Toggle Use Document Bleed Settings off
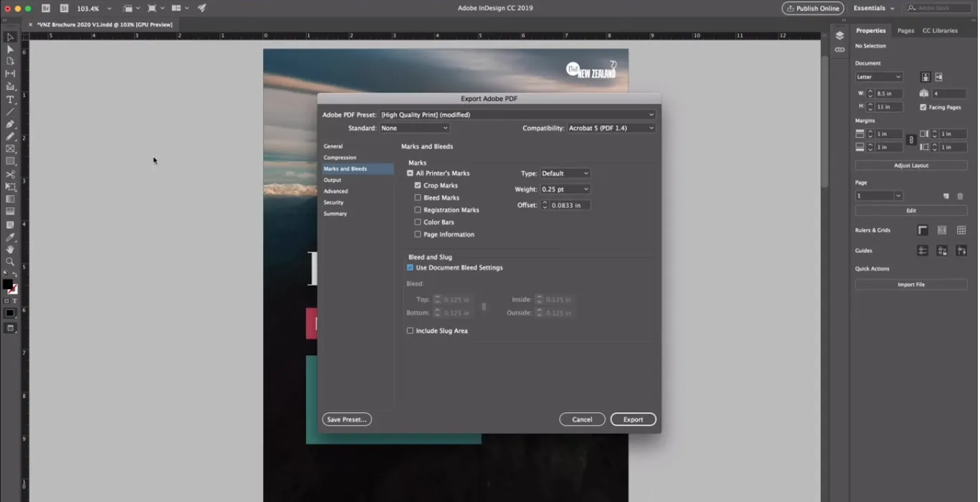Viewport: 980px width, 502px height. (x=410, y=267)
